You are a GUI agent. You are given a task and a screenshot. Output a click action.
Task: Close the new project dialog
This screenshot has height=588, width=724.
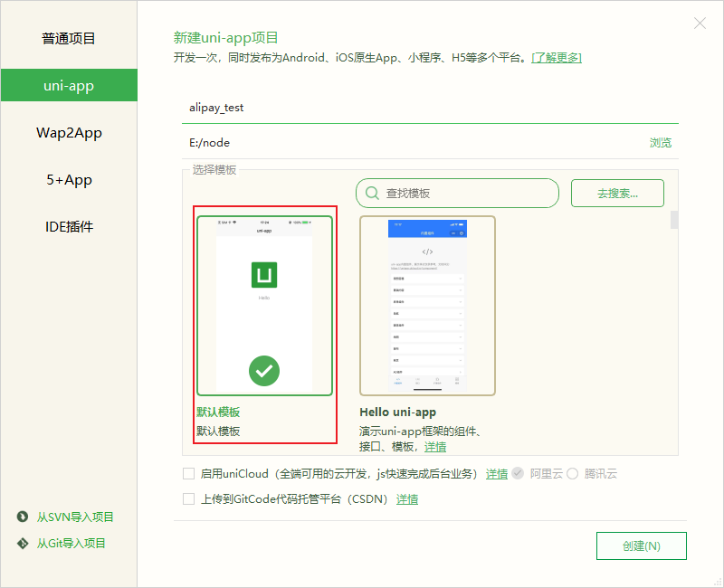click(700, 24)
